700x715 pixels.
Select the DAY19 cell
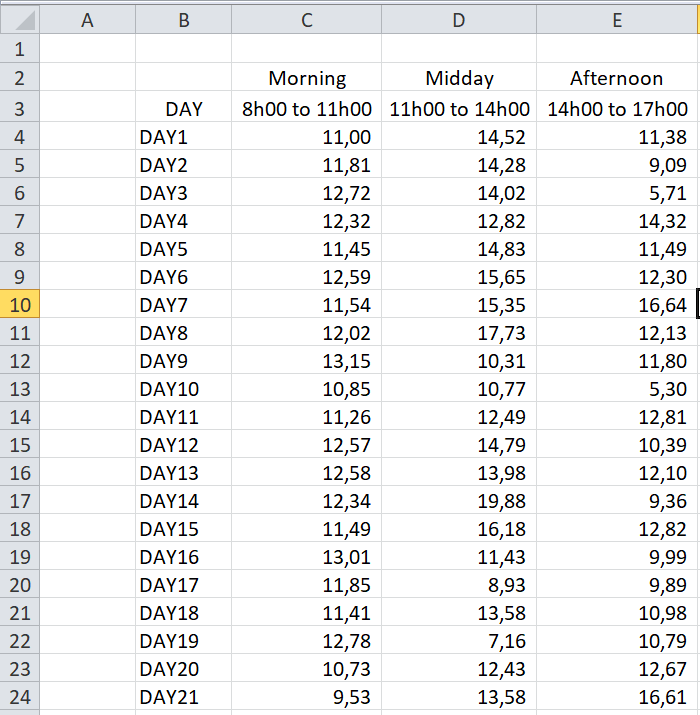(183, 641)
